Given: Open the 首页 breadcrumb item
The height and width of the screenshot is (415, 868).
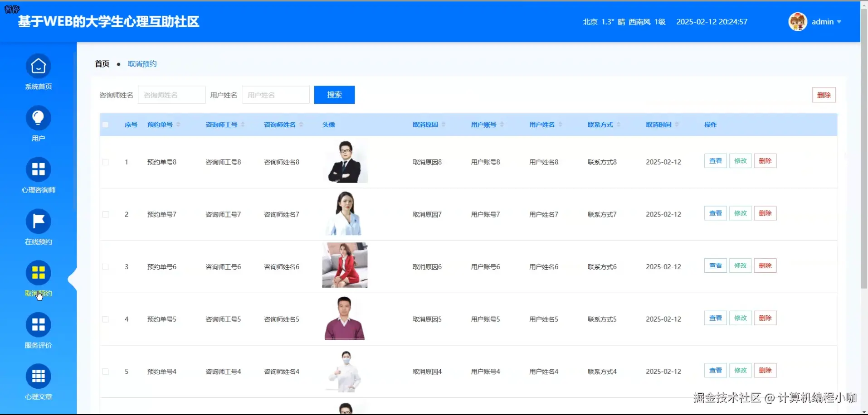Looking at the screenshot, I should (102, 63).
